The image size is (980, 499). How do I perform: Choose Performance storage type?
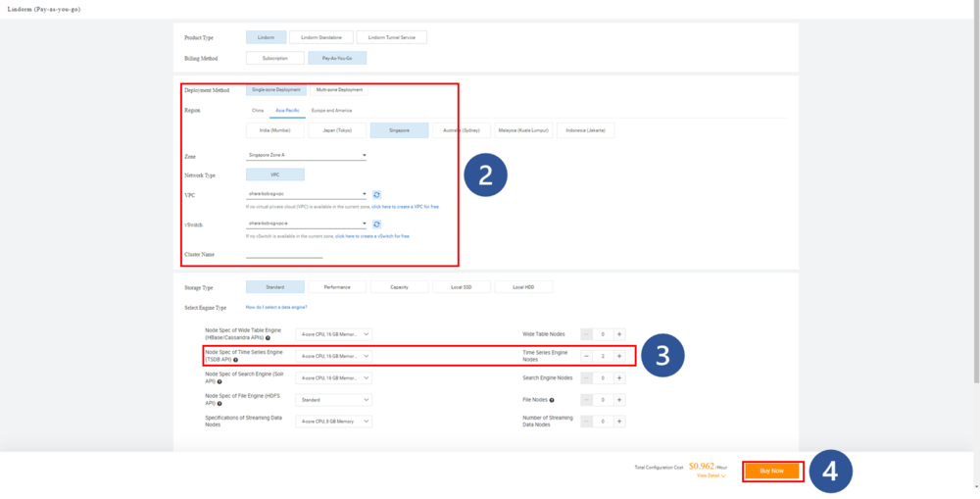[x=337, y=287]
